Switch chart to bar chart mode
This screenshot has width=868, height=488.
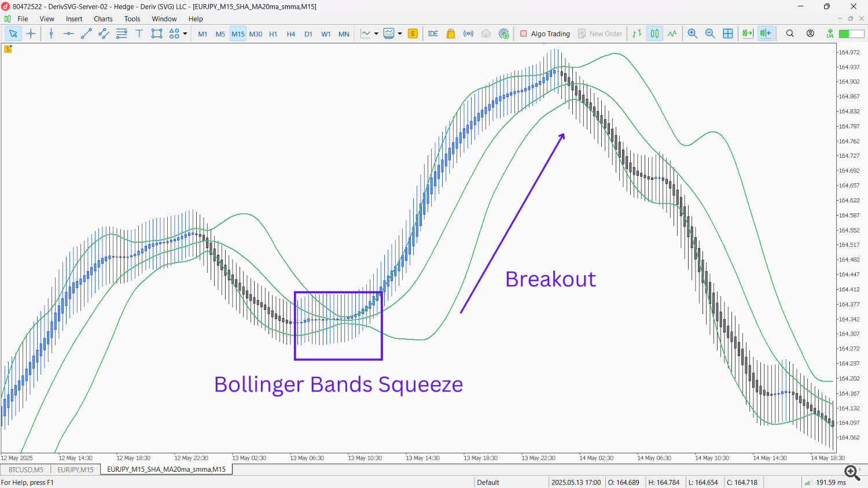coord(637,34)
